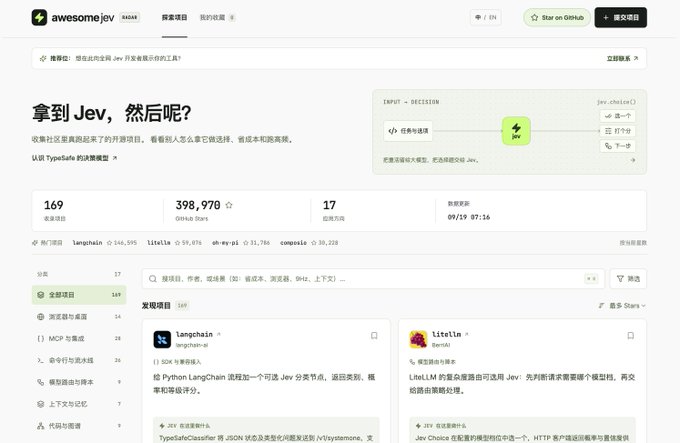Click the 任务与选项 node

[408, 130]
